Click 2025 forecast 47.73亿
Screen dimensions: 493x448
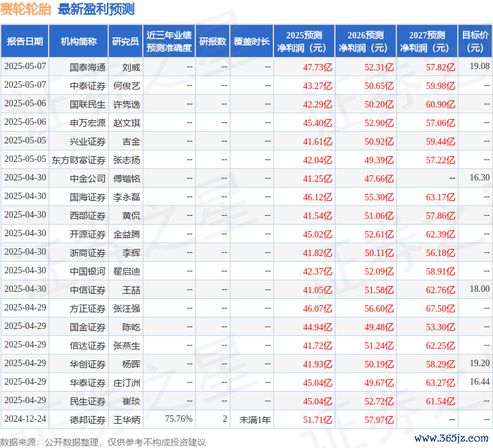318,67
